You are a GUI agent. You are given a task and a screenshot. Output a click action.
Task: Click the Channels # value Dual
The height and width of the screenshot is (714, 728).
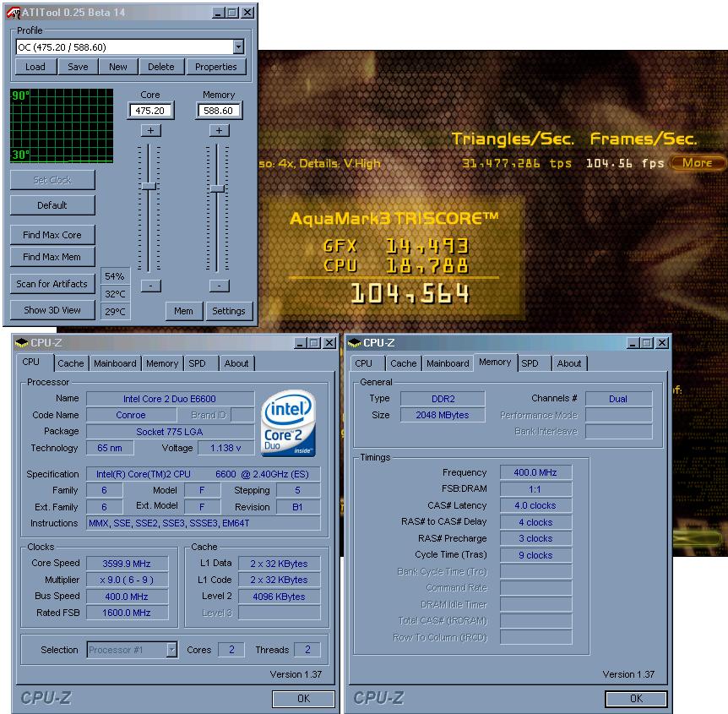(x=618, y=399)
